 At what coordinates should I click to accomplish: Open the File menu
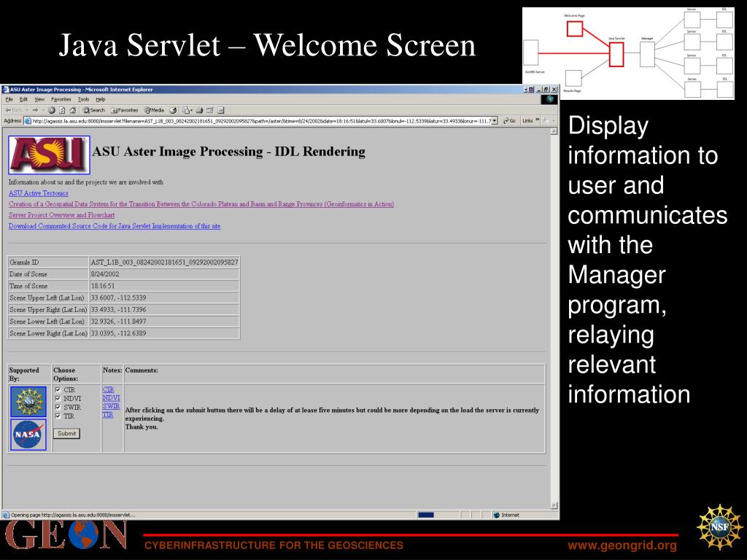click(9, 99)
